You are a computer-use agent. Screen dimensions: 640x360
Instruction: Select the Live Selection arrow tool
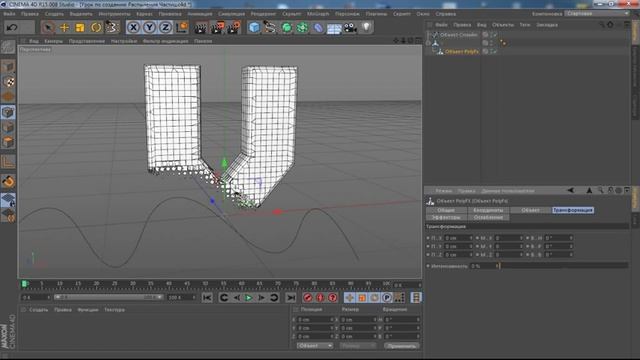[x=48, y=27]
